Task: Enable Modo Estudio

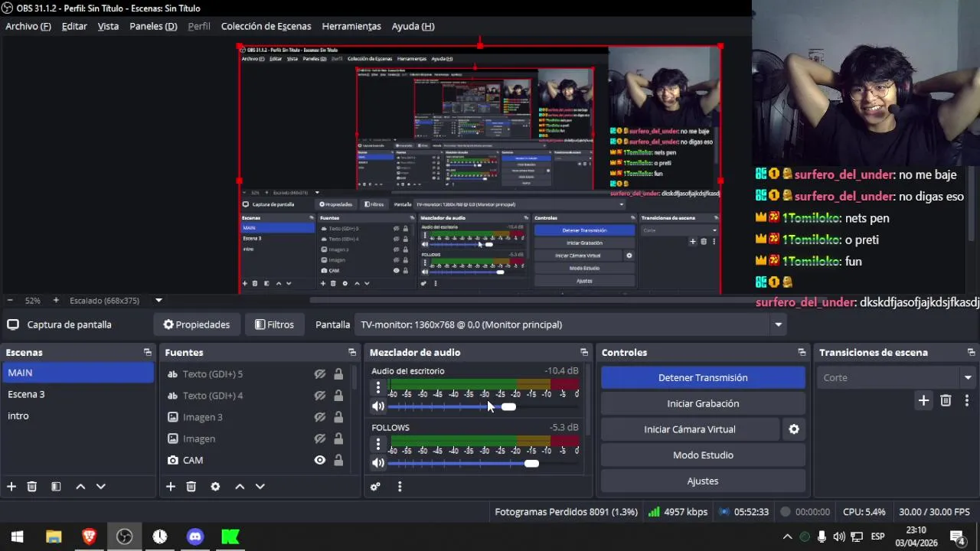Action: (x=703, y=455)
